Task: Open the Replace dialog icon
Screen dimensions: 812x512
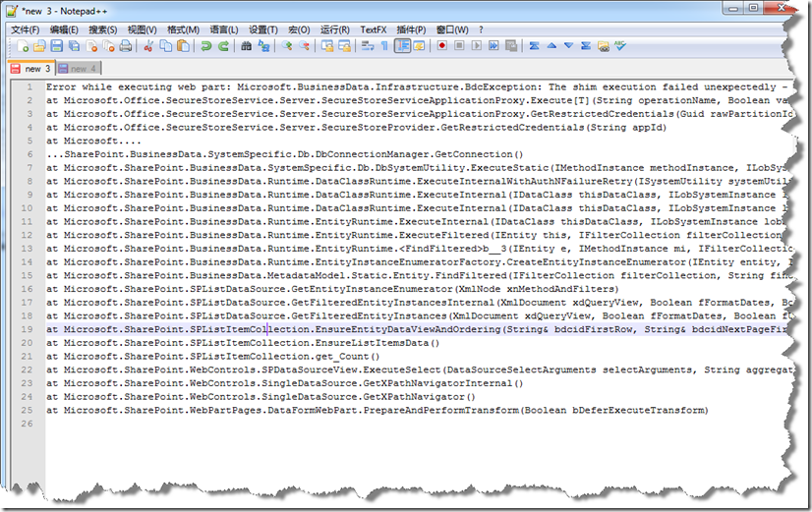Action: [263, 46]
